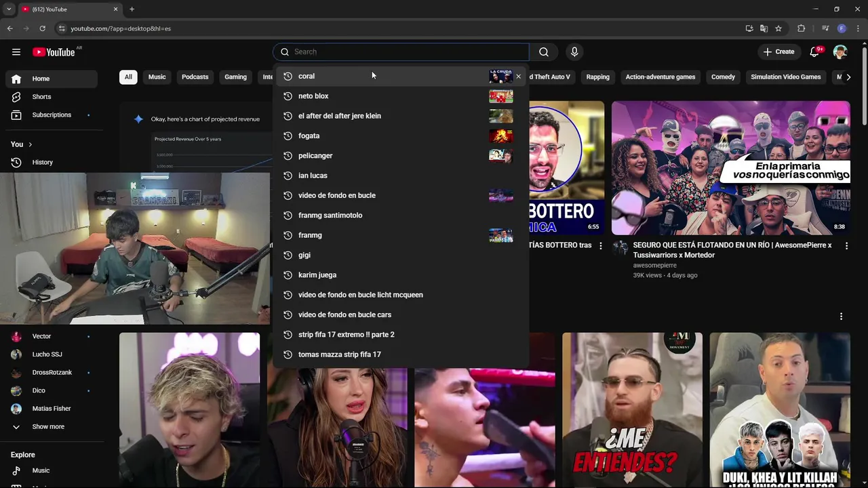
Task: Open Subscriptions in sidebar
Action: click(x=52, y=115)
